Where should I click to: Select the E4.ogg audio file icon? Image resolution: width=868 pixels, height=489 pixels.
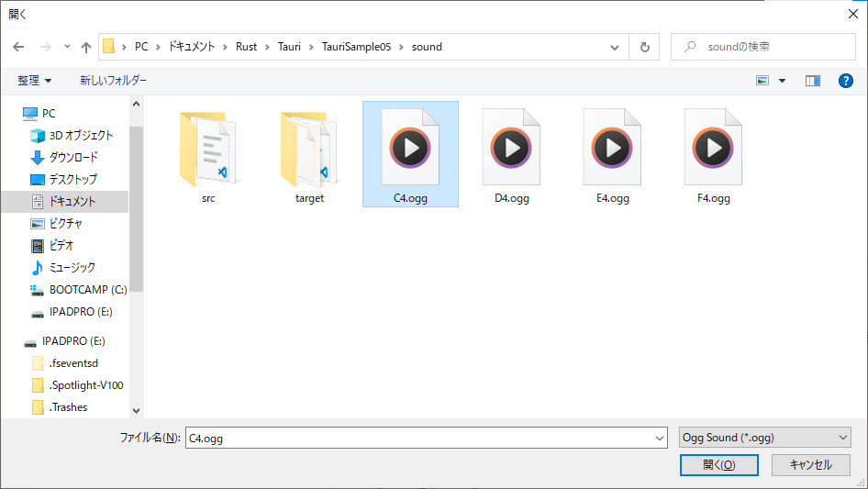(612, 148)
